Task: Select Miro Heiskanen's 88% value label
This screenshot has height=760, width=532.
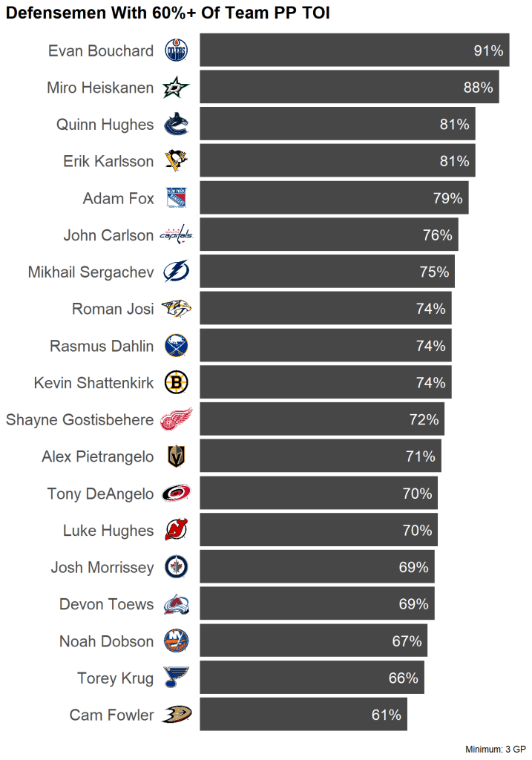Action: pyautogui.click(x=478, y=88)
